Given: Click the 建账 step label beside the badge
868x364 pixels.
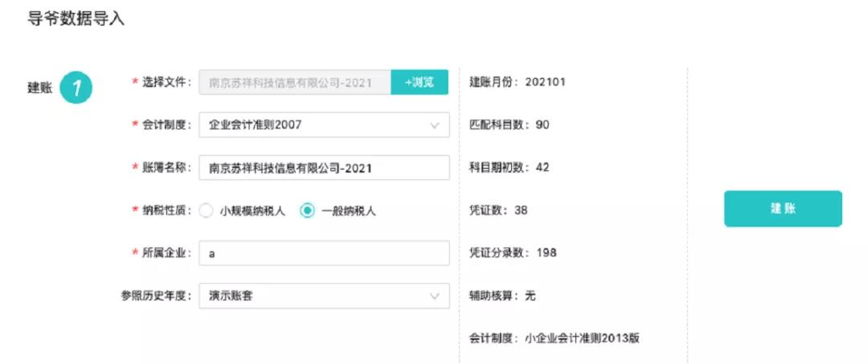Looking at the screenshot, I should [39, 88].
